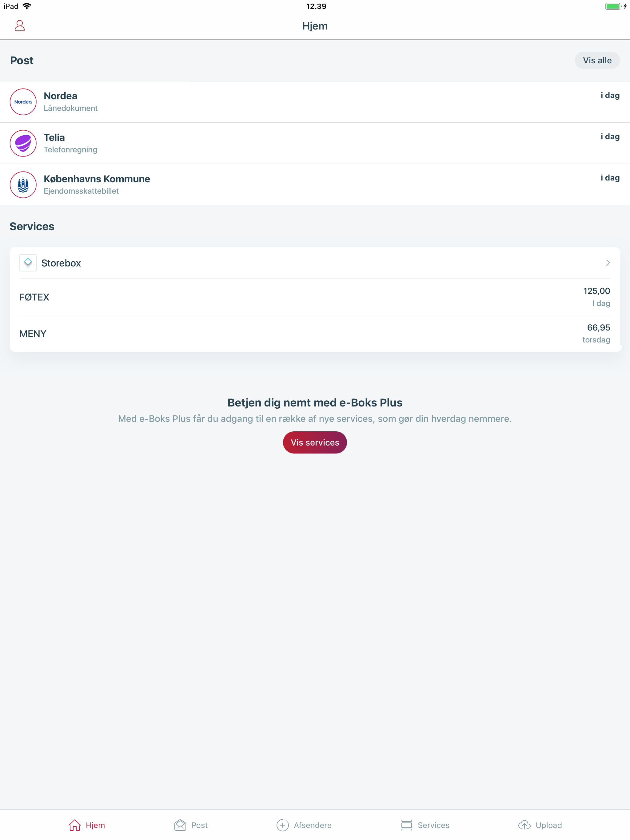Tap the Københavns Kommune crest icon
630x840 pixels.
tap(23, 185)
